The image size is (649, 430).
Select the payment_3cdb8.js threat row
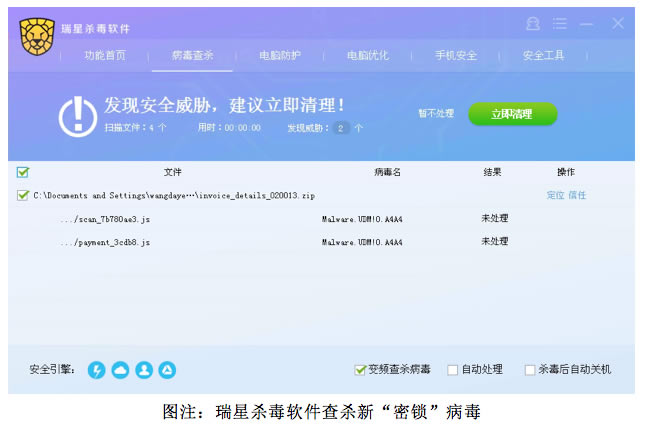[x=321, y=242]
